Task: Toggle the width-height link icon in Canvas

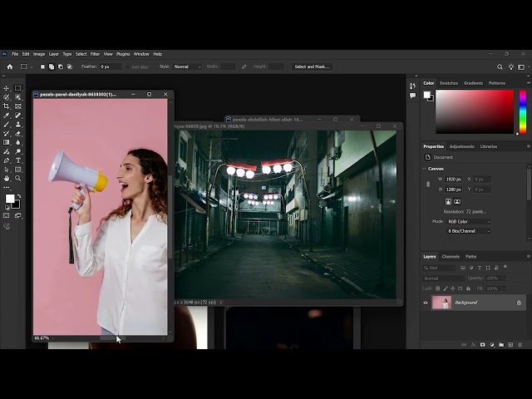Action: click(429, 184)
